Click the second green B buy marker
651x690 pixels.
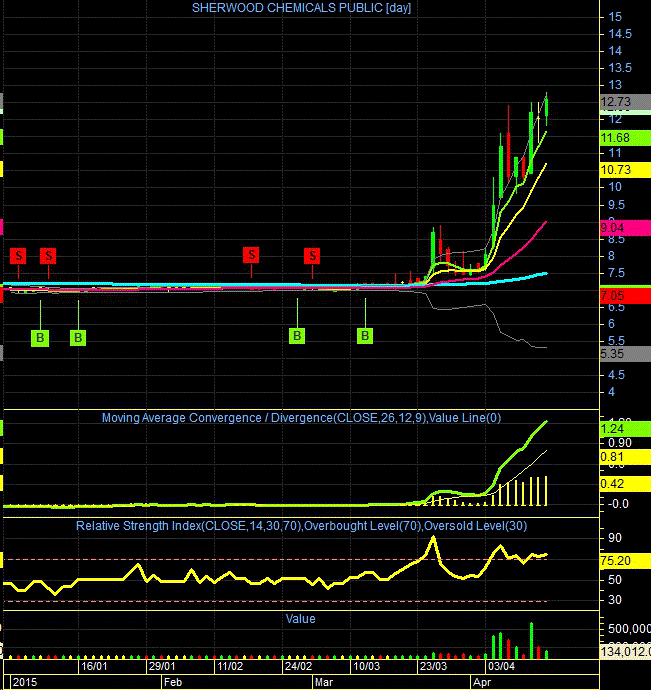78,338
